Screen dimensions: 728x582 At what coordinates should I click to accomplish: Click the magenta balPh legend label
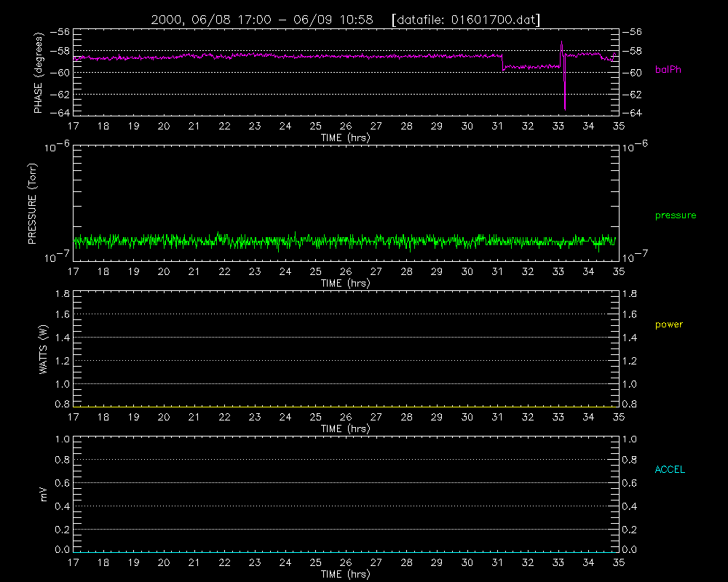click(x=668, y=70)
